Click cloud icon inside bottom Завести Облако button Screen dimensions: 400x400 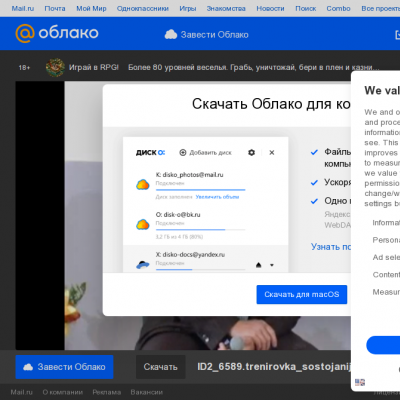pos(28,367)
